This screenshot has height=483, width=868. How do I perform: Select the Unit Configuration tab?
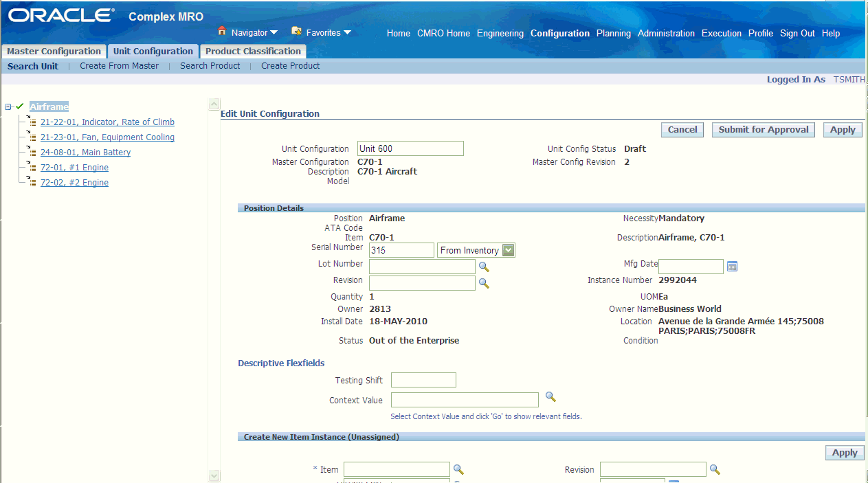click(x=153, y=52)
